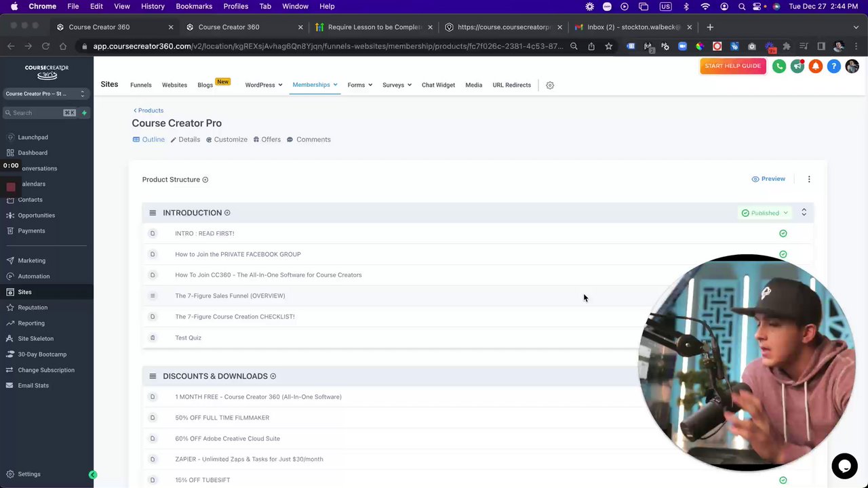Open the Published status dropdown for INTRODUCTION
The image size is (868, 488).
(x=765, y=213)
